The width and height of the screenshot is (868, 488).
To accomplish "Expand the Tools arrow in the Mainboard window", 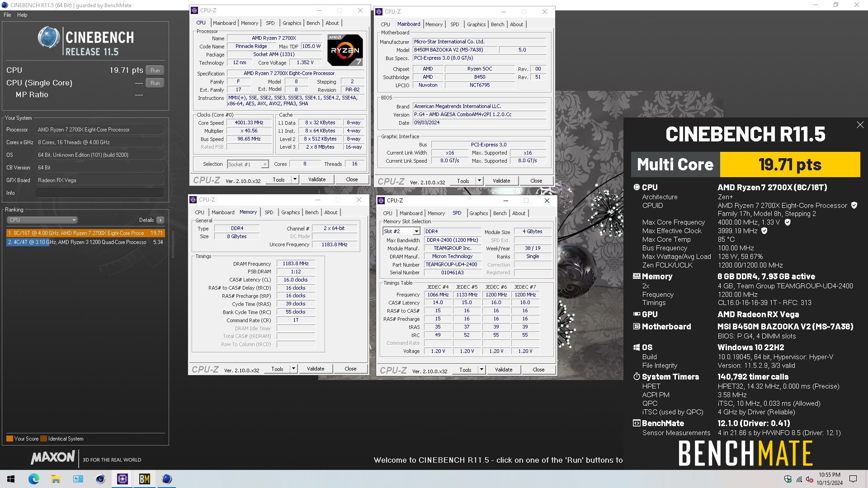I will click(479, 181).
